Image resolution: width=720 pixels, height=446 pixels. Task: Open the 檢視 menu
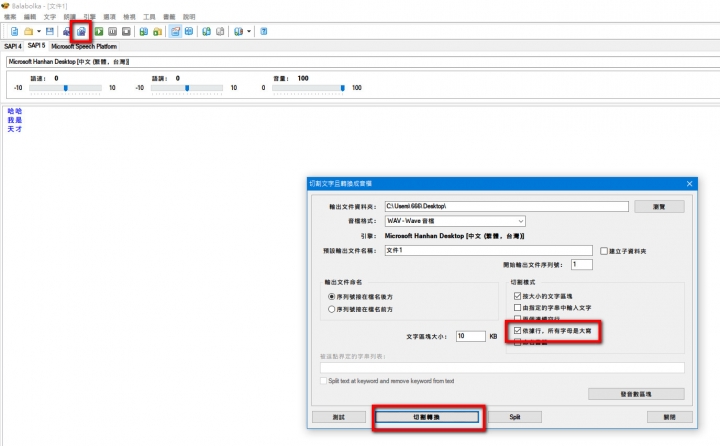pos(129,17)
